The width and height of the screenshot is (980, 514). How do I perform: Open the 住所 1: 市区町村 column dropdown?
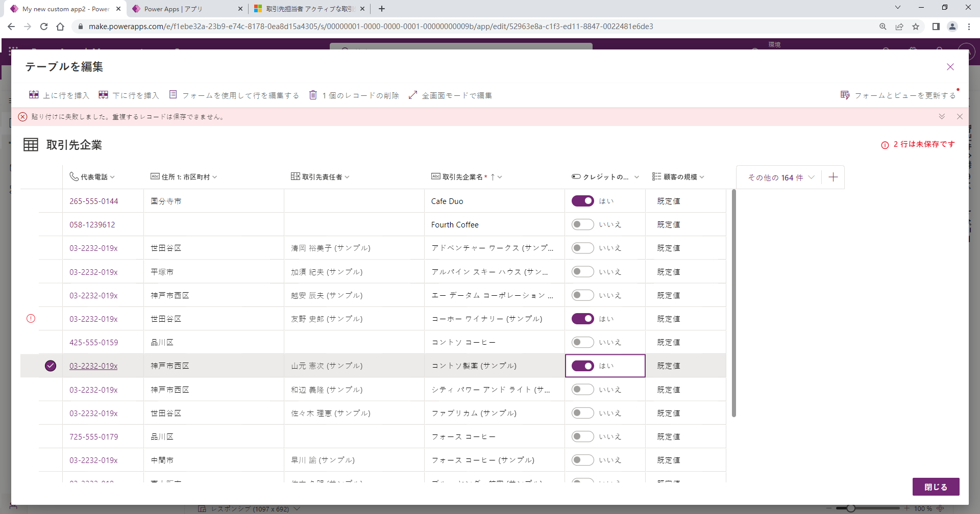pos(215,177)
